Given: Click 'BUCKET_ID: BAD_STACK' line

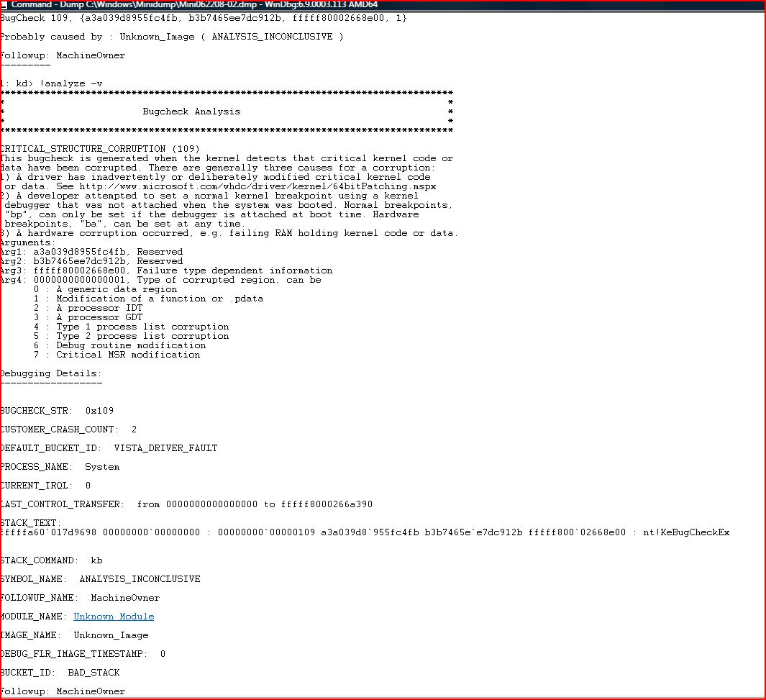Looking at the screenshot, I should click(60, 673).
